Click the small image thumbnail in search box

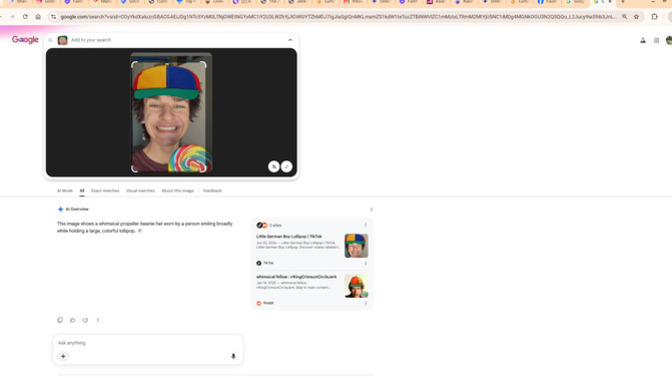[x=63, y=40]
